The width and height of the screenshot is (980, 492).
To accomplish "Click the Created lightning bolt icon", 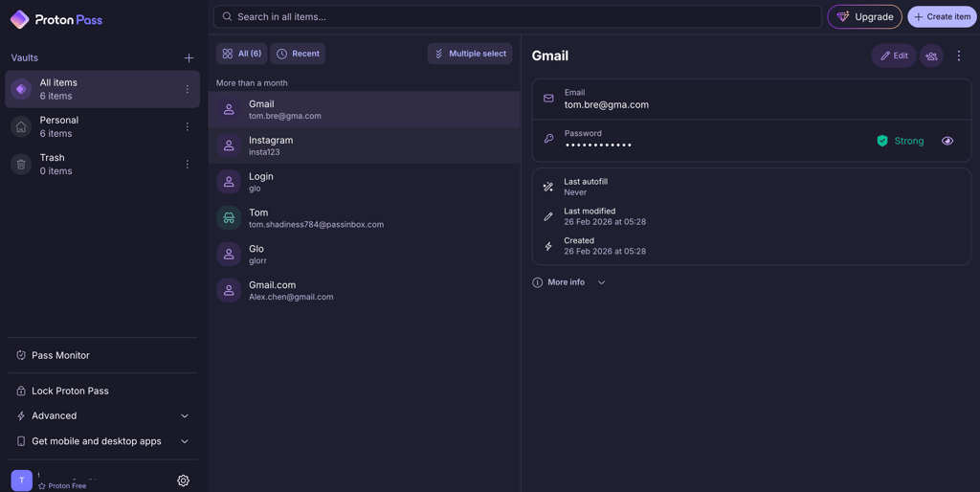I will pyautogui.click(x=548, y=246).
